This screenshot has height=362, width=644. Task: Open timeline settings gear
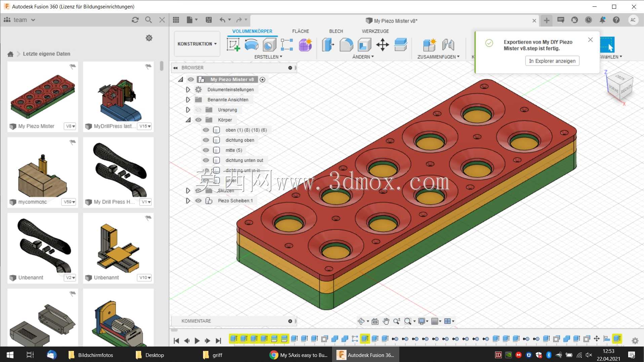[x=635, y=340]
